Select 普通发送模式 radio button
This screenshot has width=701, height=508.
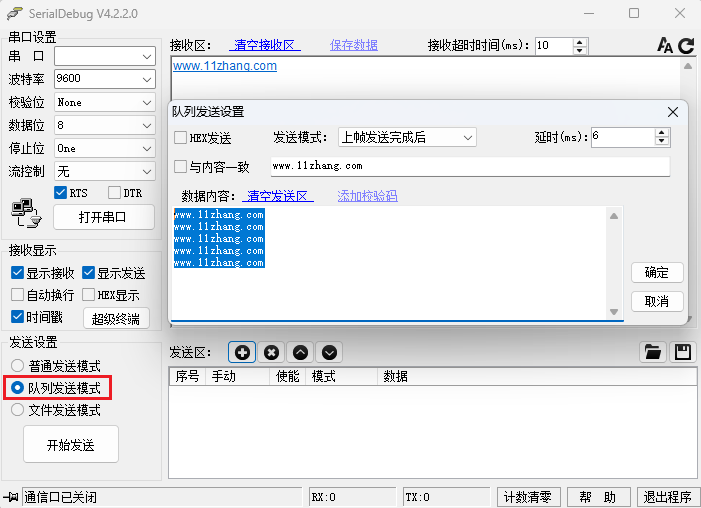(17, 365)
